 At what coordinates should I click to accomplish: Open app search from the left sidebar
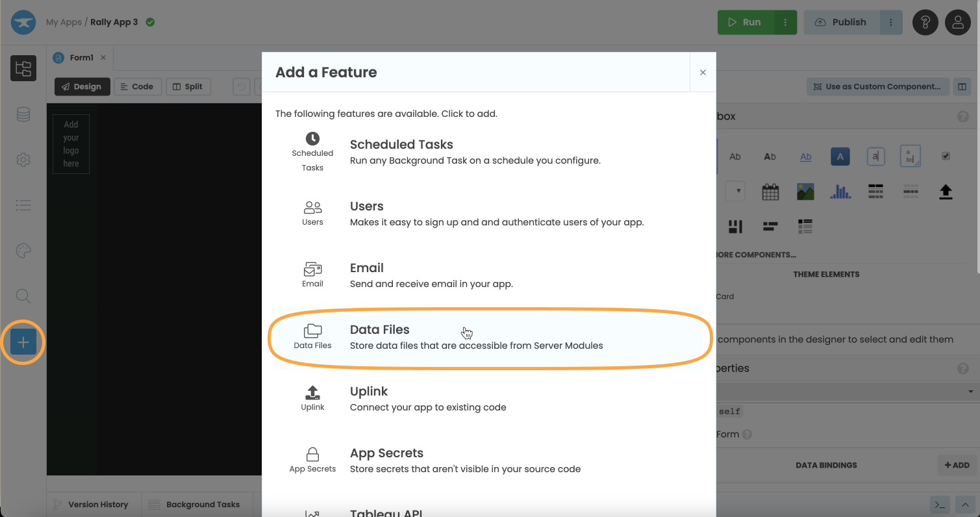point(23,296)
